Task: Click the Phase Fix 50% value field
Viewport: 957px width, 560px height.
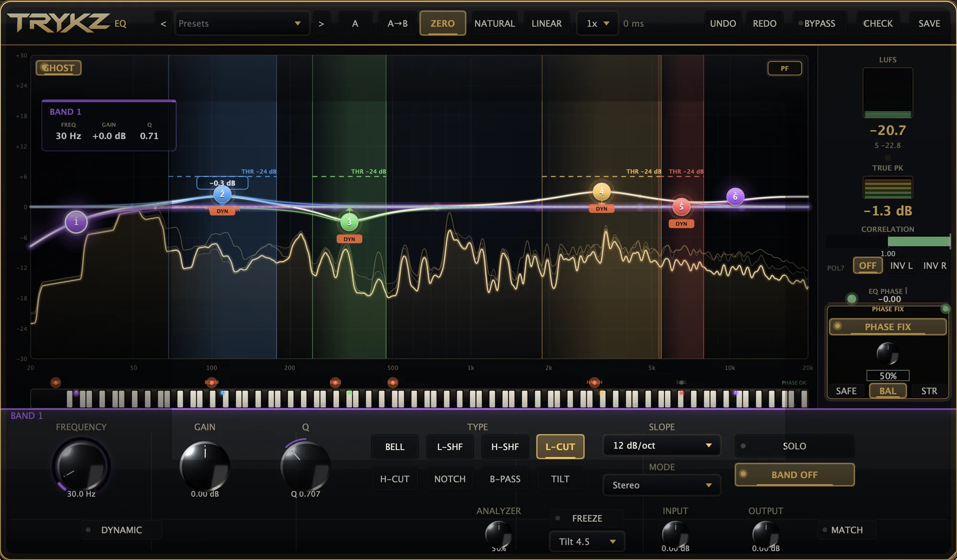Action: tap(888, 376)
